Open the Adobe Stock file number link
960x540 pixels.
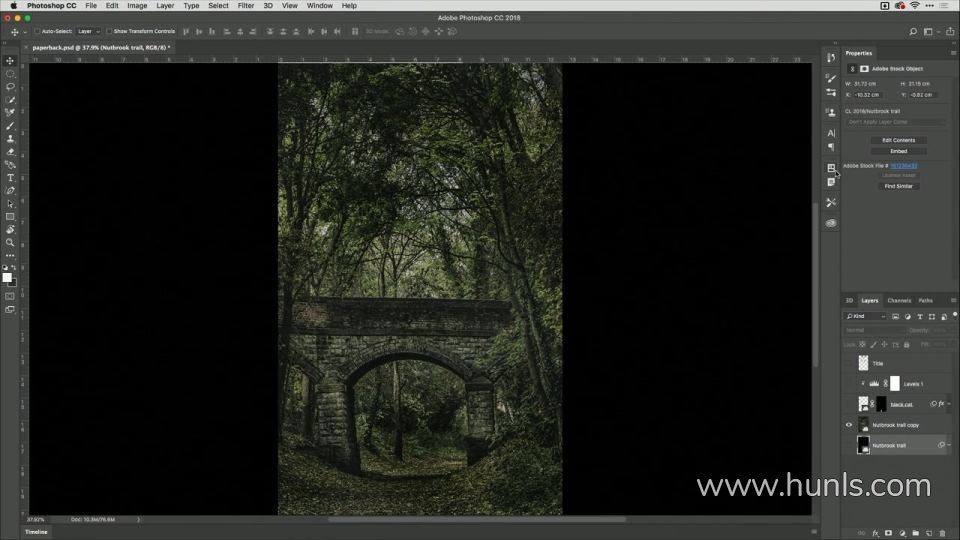904,166
